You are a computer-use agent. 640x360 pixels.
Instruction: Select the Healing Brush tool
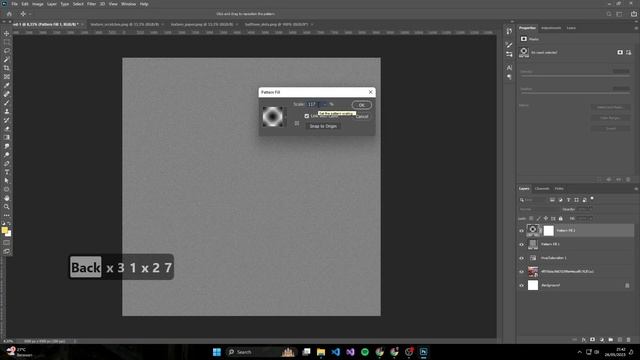(7, 94)
